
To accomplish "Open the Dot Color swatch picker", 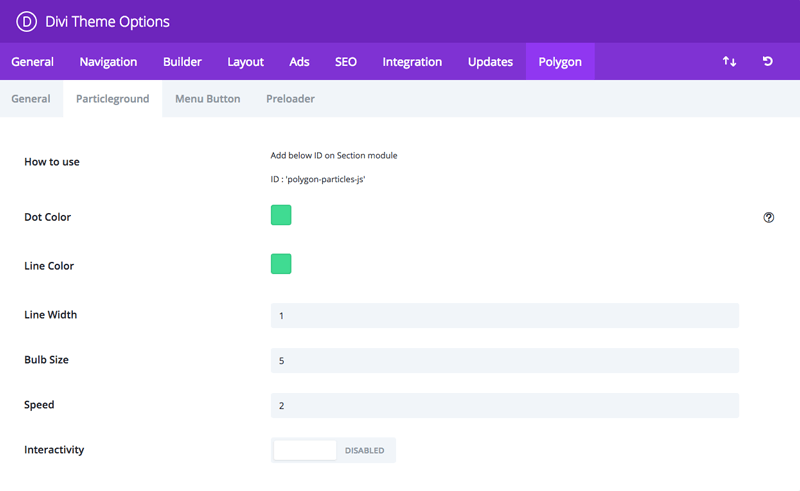I will coord(281,215).
